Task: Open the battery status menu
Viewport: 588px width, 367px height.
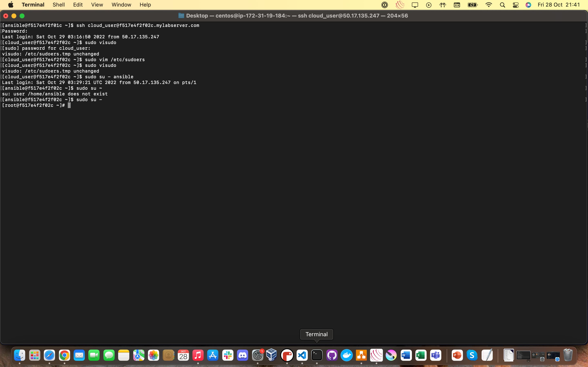Action: coord(472,5)
